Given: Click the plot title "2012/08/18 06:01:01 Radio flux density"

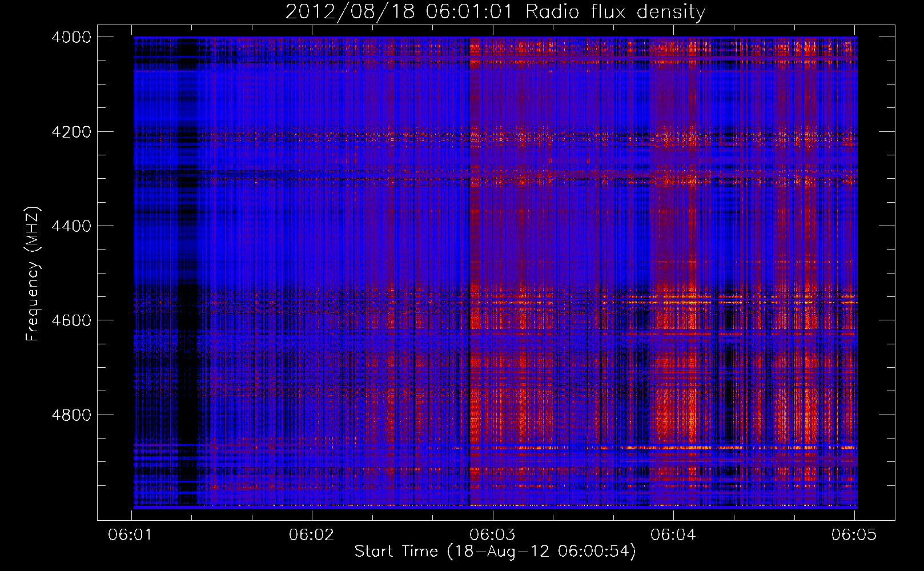Looking at the screenshot, I should click(x=495, y=11).
